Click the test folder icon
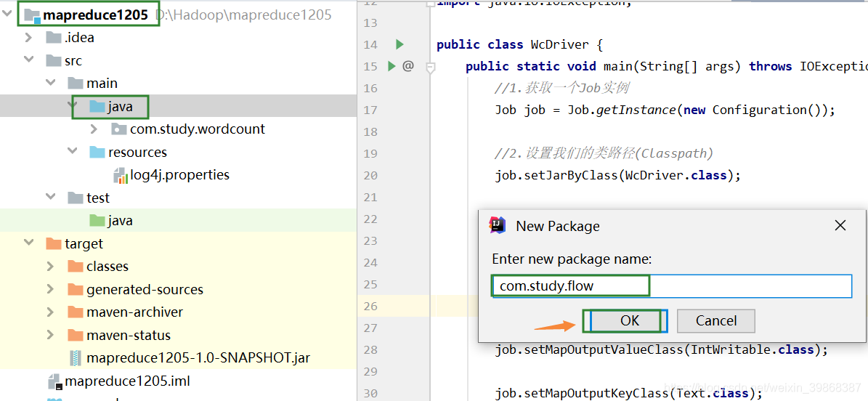The width and height of the screenshot is (868, 401). coord(76,198)
